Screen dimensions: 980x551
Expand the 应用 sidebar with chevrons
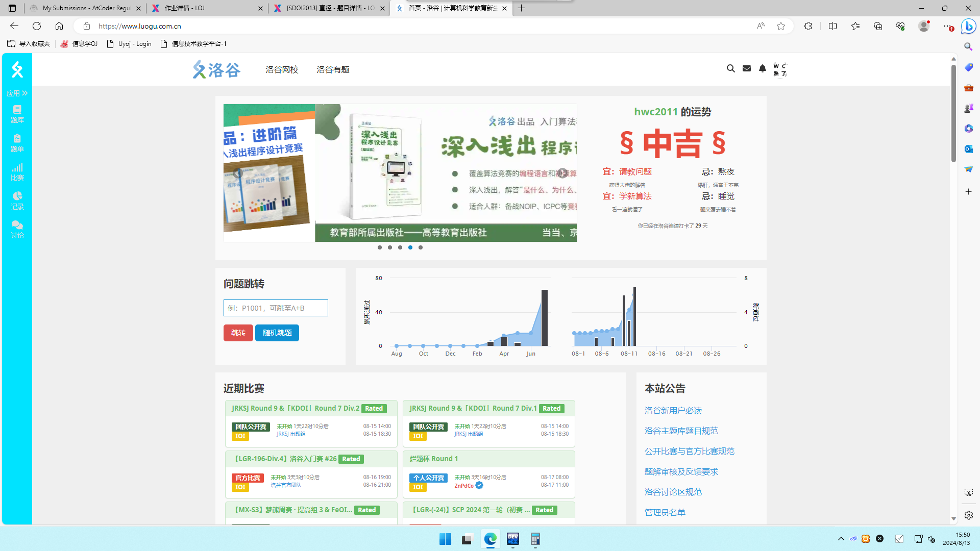click(x=17, y=93)
